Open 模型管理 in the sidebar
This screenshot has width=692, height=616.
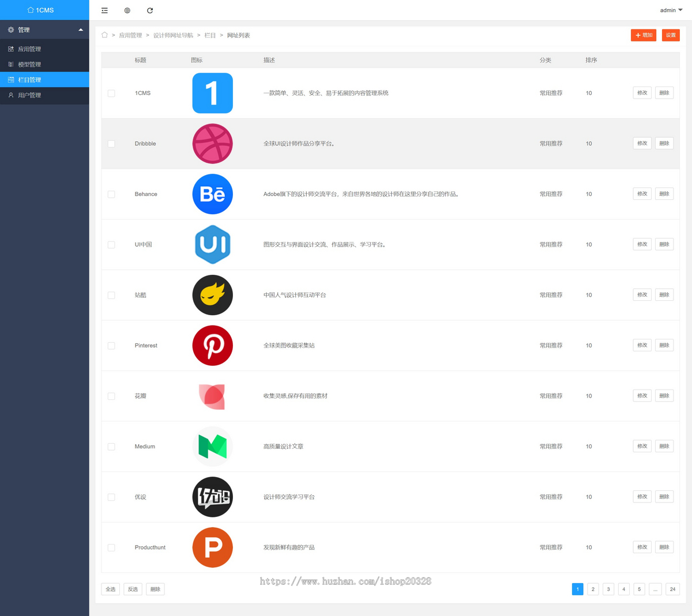pyautogui.click(x=44, y=65)
